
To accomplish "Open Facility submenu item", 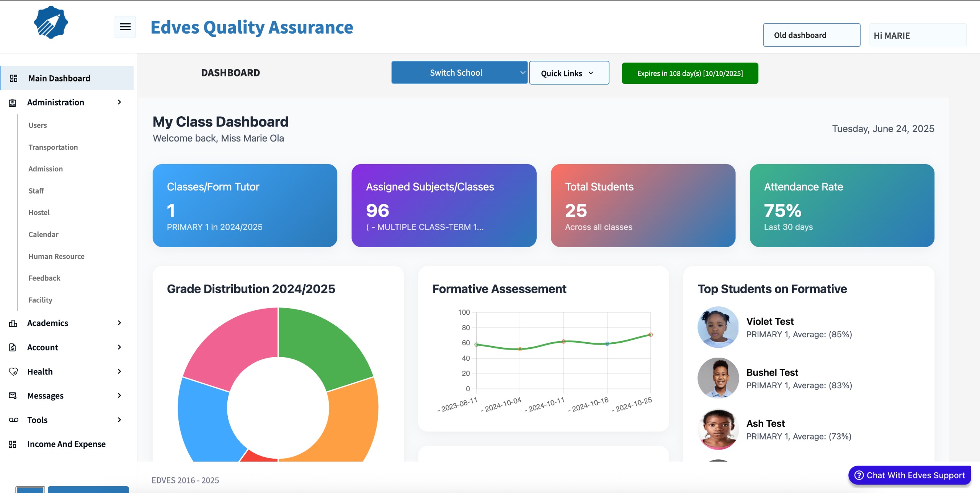I will tap(41, 300).
